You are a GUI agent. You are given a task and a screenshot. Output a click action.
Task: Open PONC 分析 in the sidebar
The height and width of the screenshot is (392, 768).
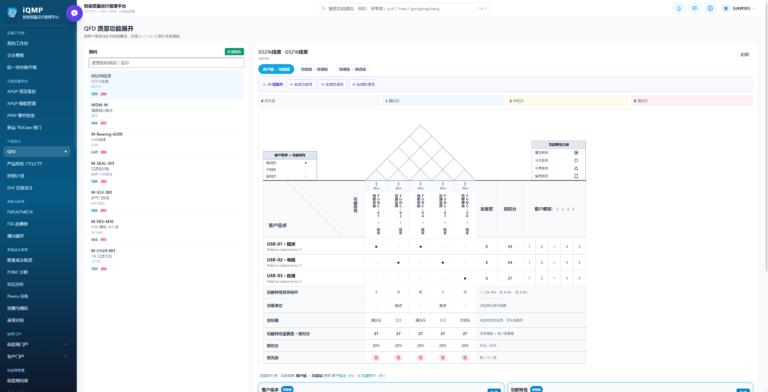[x=37, y=272]
